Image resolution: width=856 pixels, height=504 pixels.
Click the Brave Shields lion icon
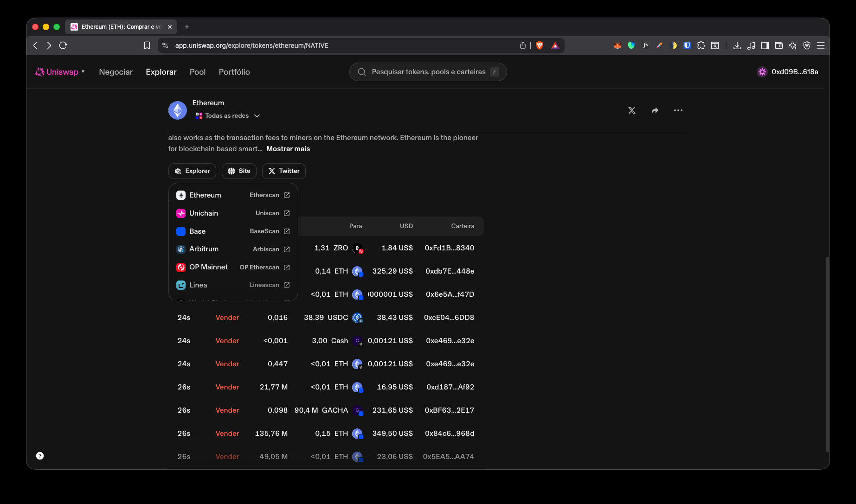(540, 45)
